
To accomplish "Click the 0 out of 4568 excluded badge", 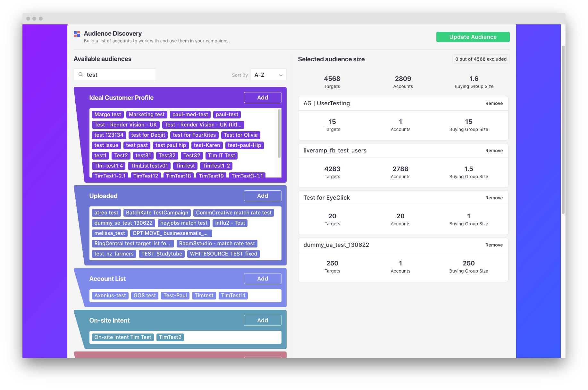I will tap(481, 59).
